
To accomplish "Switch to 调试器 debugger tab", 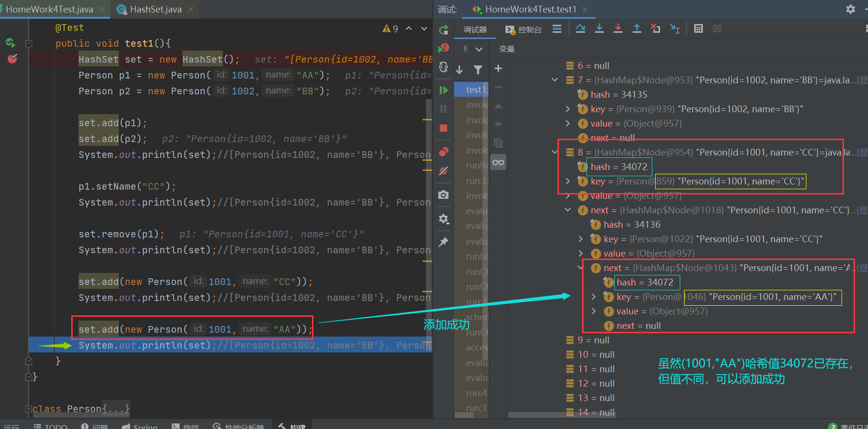I will [475, 29].
